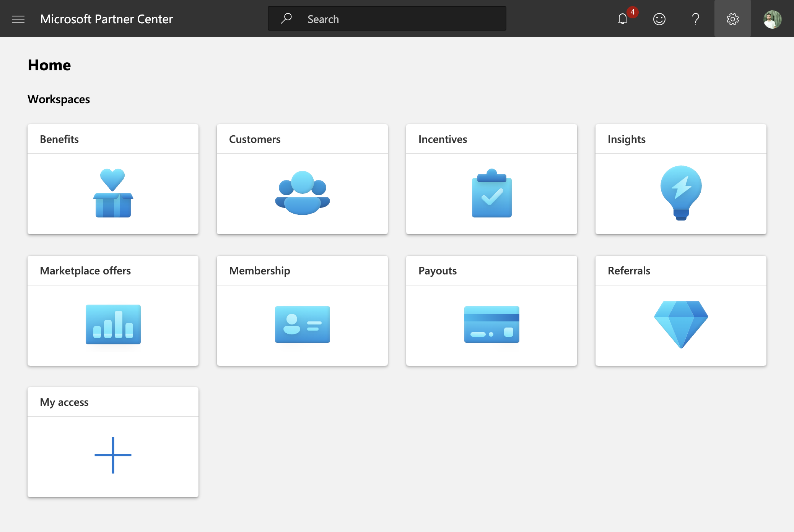This screenshot has height=532, width=794.
Task: Open the help question mark
Action: click(x=696, y=19)
